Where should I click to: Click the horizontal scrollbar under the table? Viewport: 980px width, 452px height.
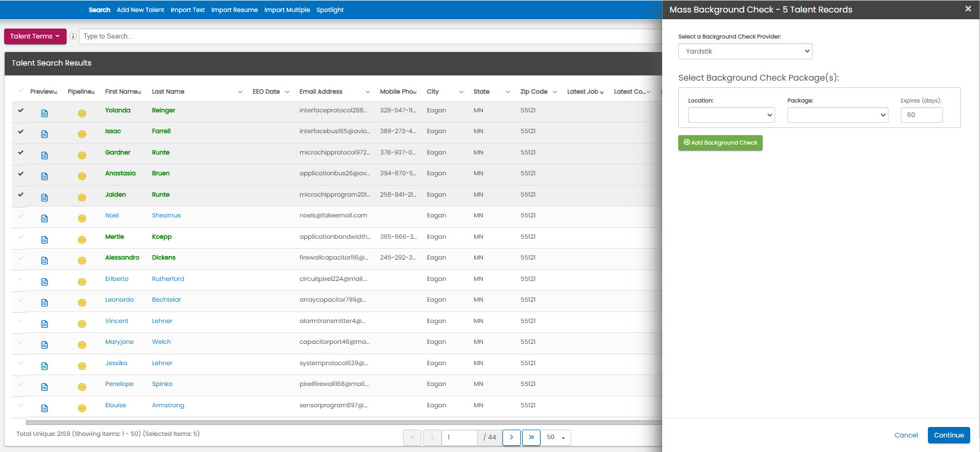[x=343, y=422]
